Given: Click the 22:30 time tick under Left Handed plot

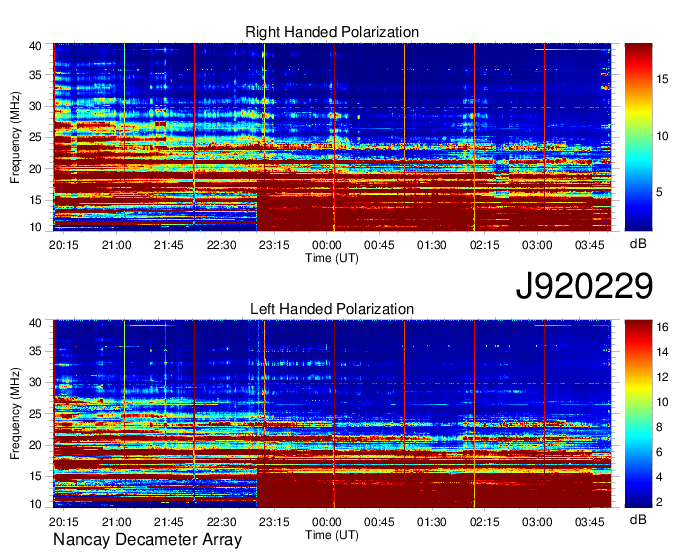Looking at the screenshot, I should 221,522.
